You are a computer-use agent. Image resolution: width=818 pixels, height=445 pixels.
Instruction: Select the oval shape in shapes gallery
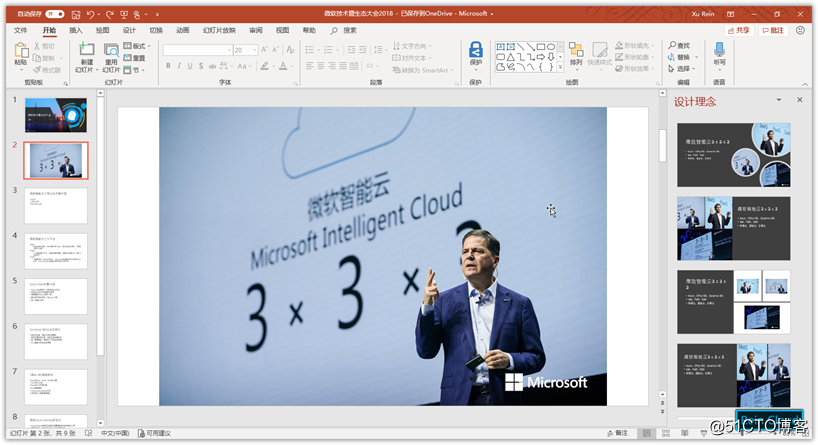point(551,46)
